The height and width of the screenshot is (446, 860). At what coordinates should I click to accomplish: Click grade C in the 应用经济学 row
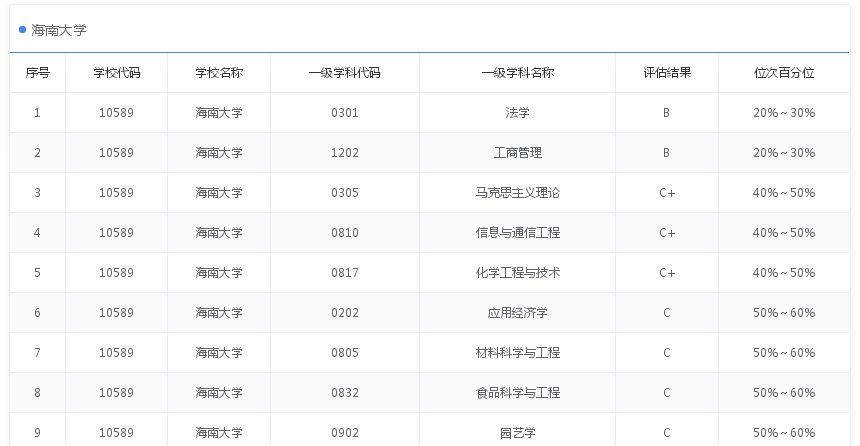click(x=666, y=313)
